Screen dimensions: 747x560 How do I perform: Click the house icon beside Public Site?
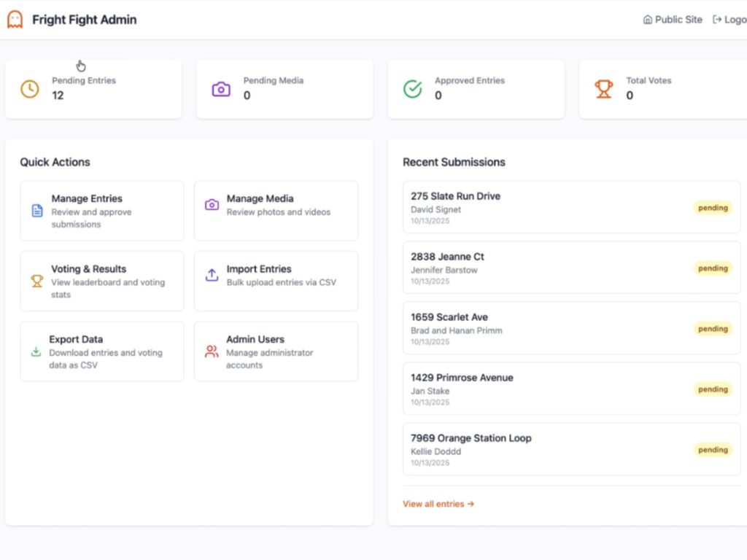click(x=648, y=20)
